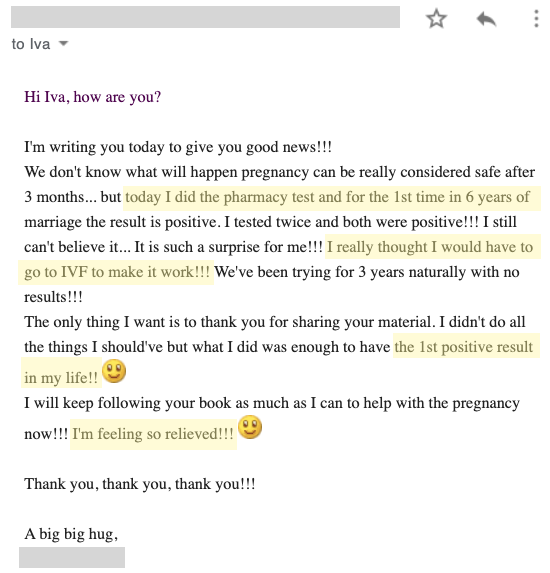550x573 pixels.
Task: Click highlighted text 'in my life!!'
Action: click(x=61, y=377)
